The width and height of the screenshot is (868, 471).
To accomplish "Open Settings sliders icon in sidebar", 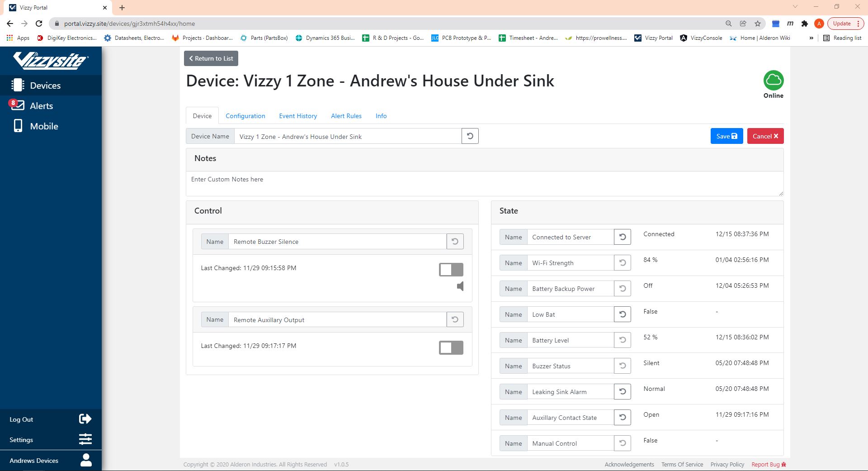I will pyautogui.click(x=85, y=439).
